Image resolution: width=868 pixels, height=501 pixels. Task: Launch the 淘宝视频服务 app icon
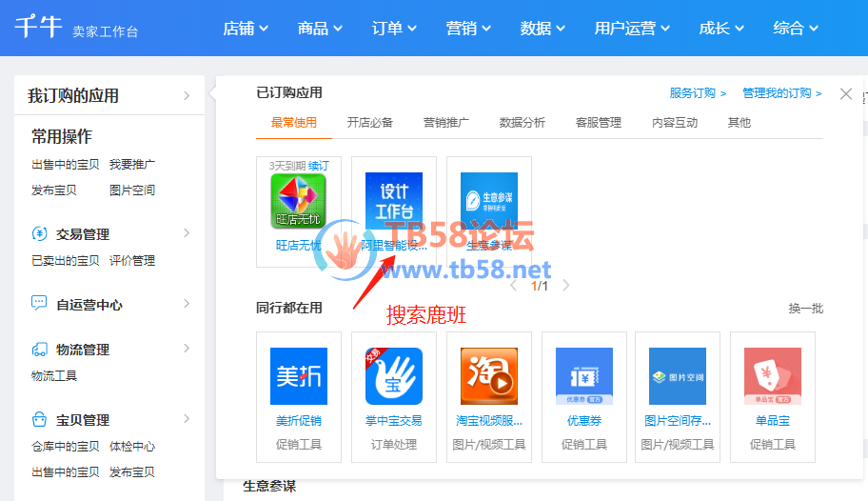click(x=489, y=376)
